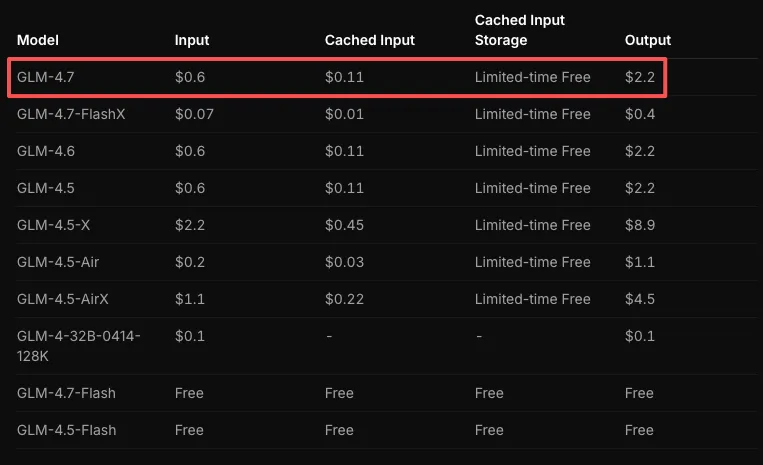This screenshot has width=763, height=465.
Task: Select the GLM-4.5-AirX model name
Action: pos(63,299)
